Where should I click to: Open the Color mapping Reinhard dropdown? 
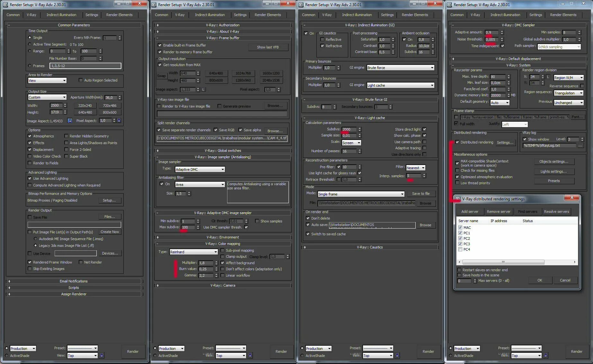click(x=194, y=252)
